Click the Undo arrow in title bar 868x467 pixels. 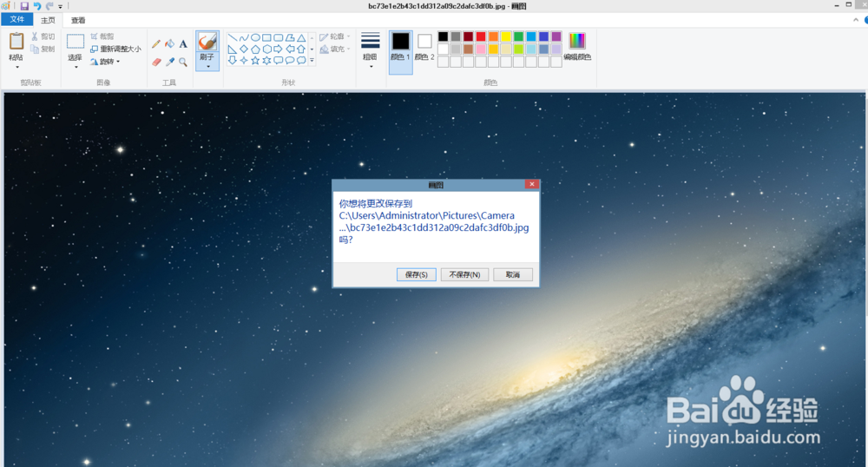click(37, 6)
